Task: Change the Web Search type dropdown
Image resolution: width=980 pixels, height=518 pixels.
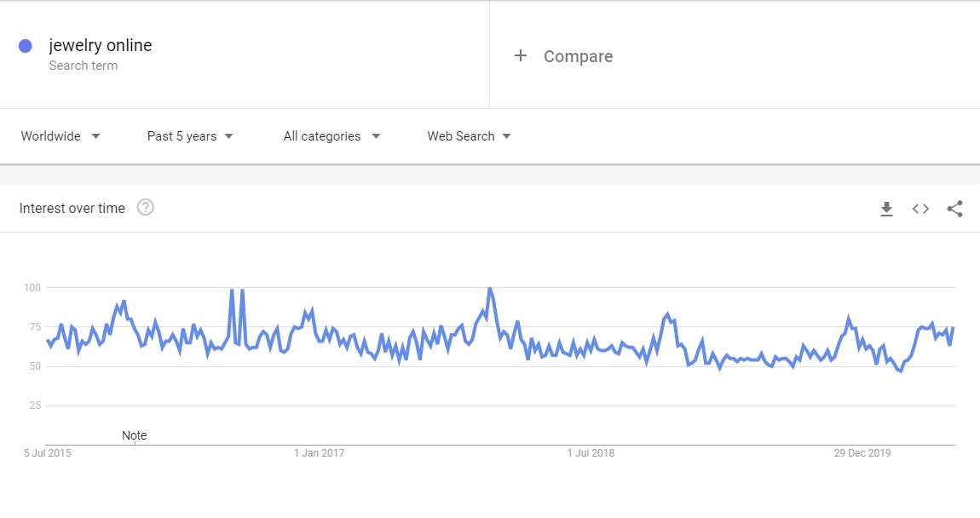Action: 469,136
